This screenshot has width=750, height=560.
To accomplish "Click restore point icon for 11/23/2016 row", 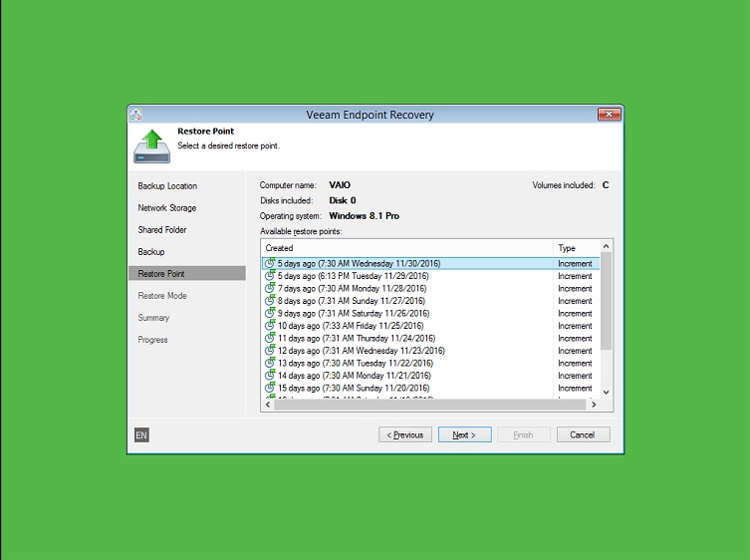I will click(x=270, y=351).
